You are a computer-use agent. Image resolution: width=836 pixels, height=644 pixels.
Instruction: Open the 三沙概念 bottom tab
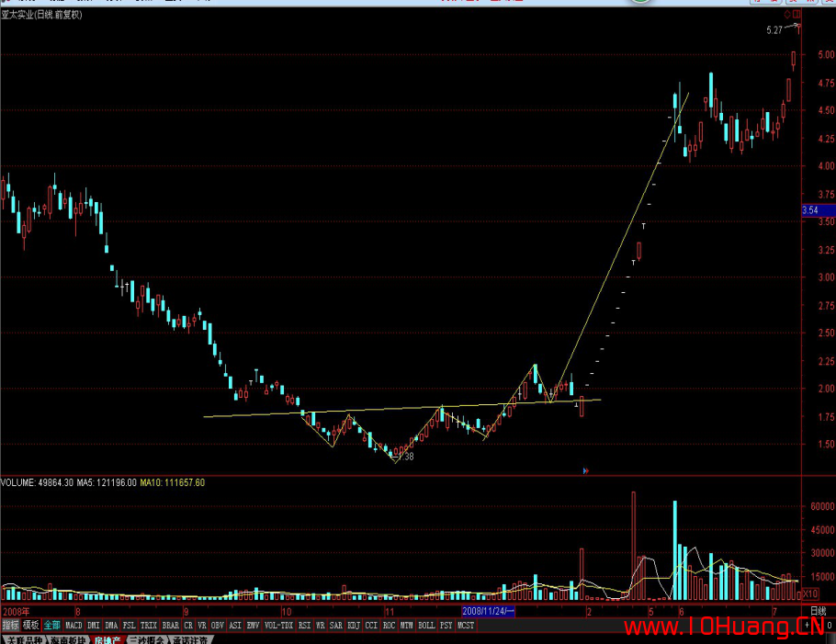(x=146, y=639)
